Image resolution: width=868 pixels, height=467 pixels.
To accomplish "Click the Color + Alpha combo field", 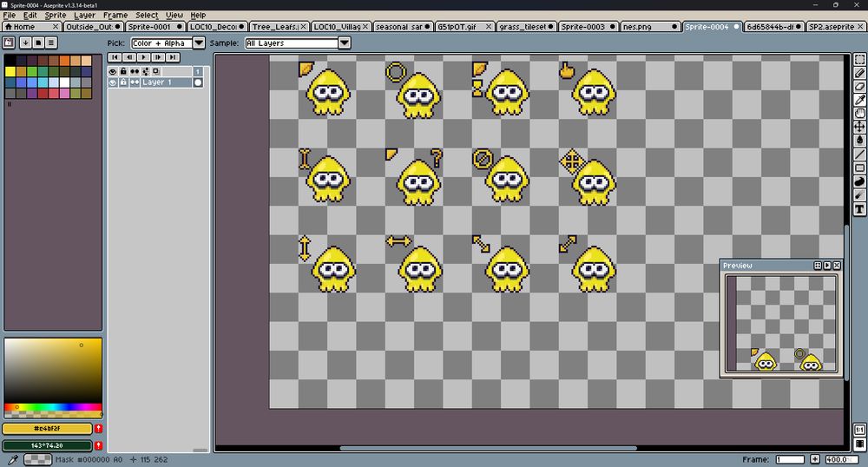I will coord(161,43).
